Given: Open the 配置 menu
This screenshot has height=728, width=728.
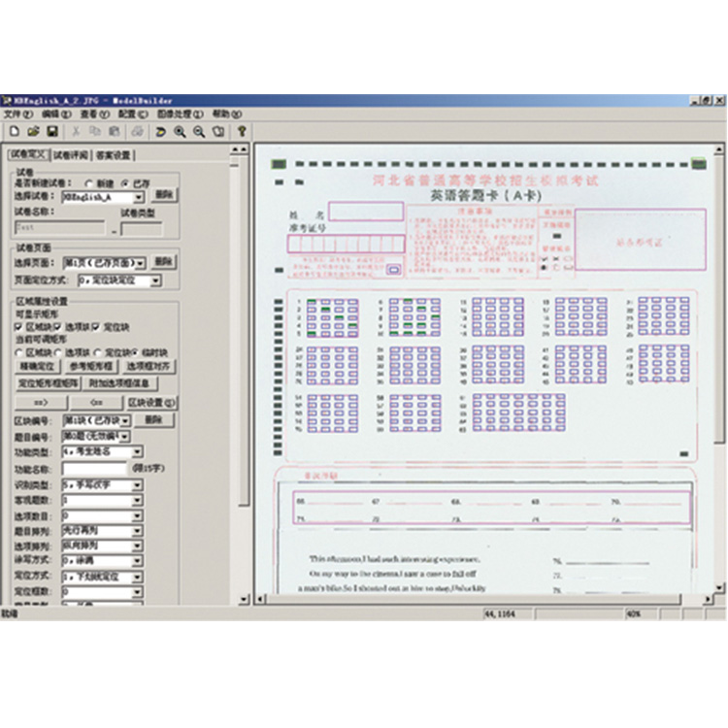Looking at the screenshot, I should tap(133, 114).
